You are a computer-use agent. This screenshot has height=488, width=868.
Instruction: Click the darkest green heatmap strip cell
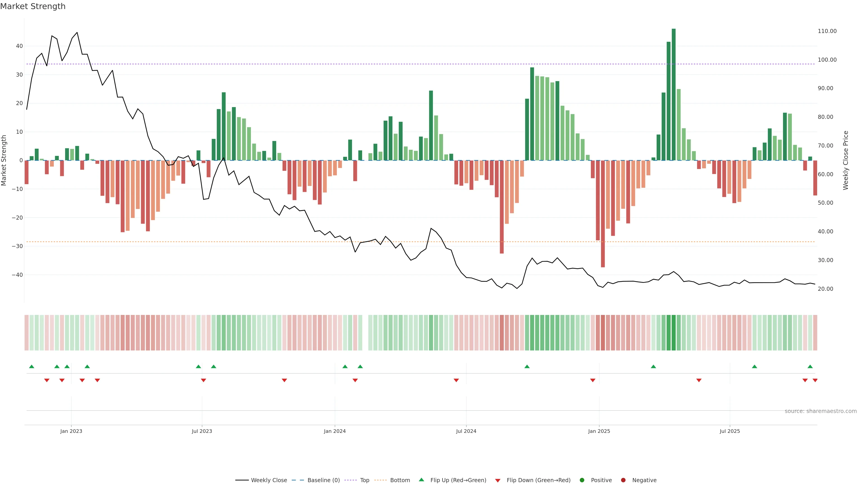pos(674,332)
